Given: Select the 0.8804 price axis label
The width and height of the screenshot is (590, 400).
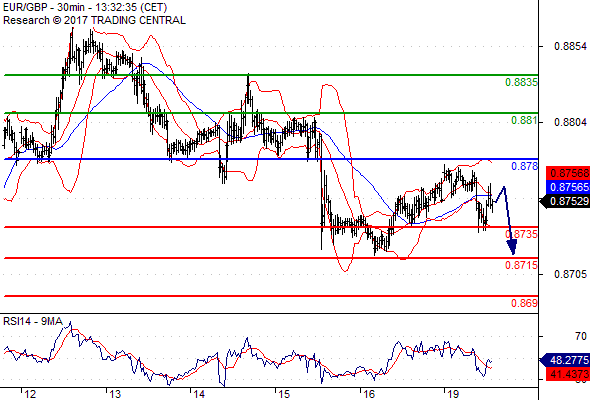Looking at the screenshot, I should [570, 122].
